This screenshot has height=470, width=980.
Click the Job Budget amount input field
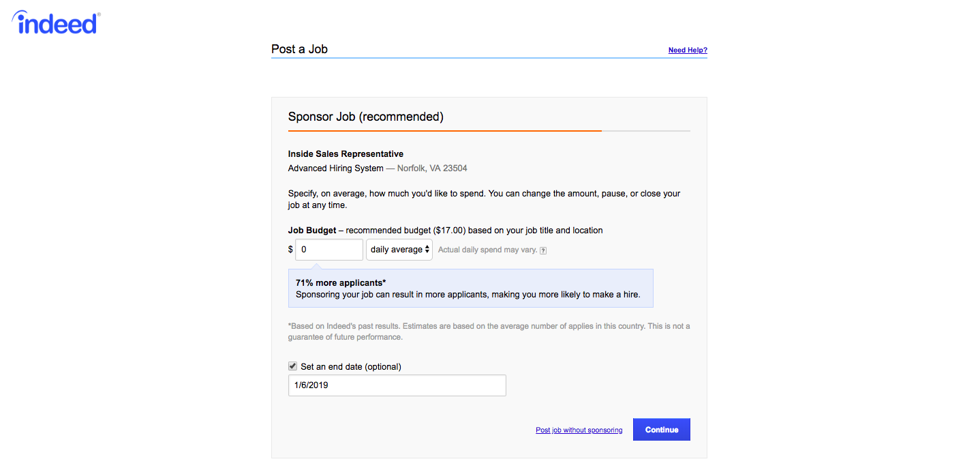(329, 250)
